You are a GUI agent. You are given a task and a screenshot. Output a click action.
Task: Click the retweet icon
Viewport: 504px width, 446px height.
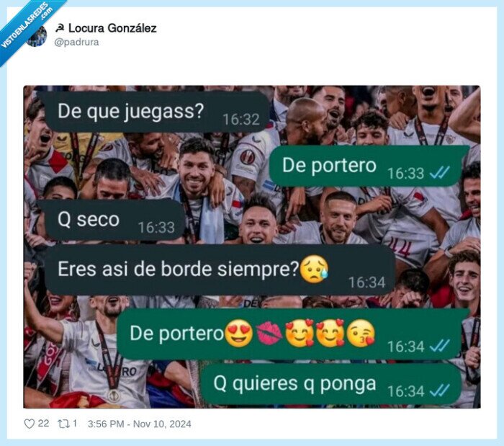coord(63,424)
